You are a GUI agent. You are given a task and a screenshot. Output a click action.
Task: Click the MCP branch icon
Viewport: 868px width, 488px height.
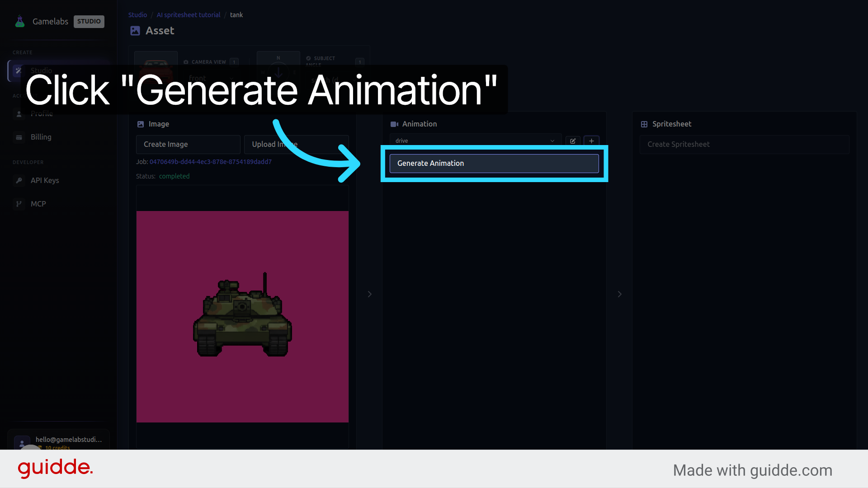click(x=19, y=204)
